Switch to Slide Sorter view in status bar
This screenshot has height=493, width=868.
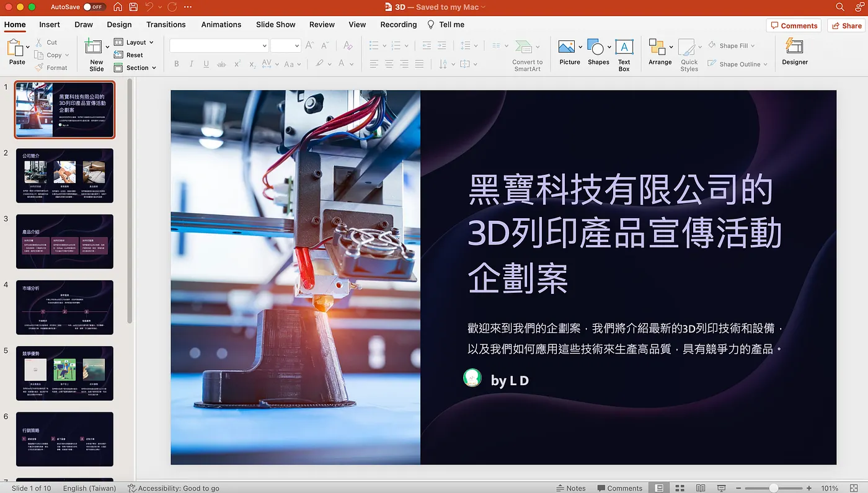pos(680,488)
